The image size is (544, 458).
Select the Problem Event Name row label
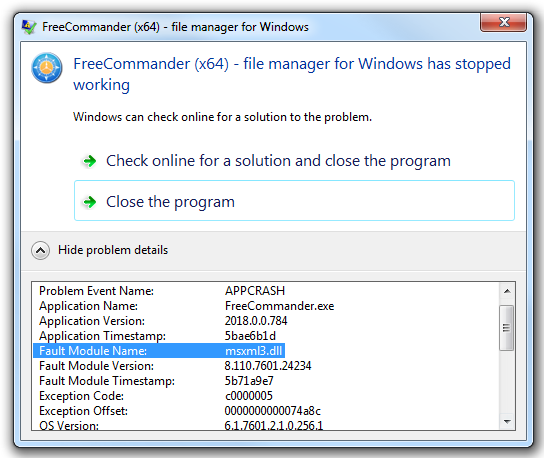tap(96, 291)
